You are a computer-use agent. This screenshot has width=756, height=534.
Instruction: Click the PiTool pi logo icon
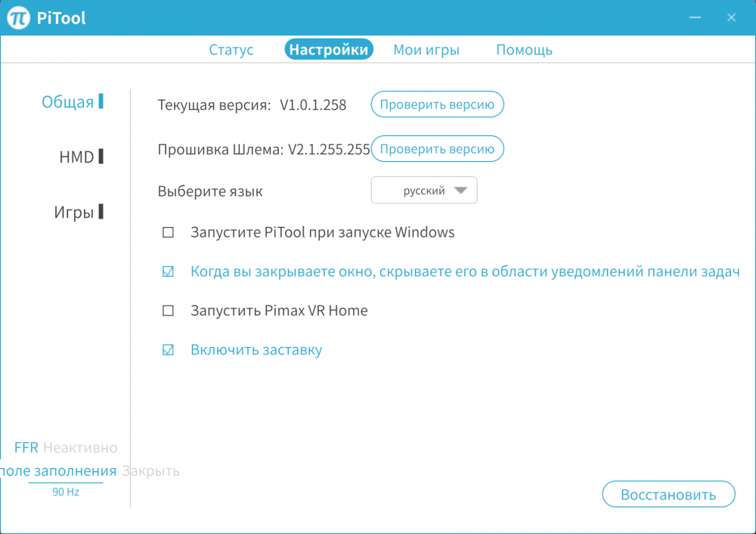(19, 17)
